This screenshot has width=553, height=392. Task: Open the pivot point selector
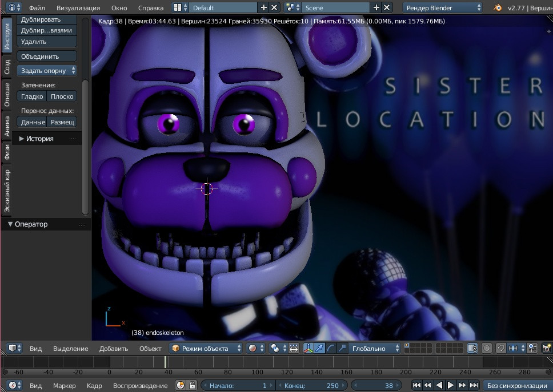[278, 348]
